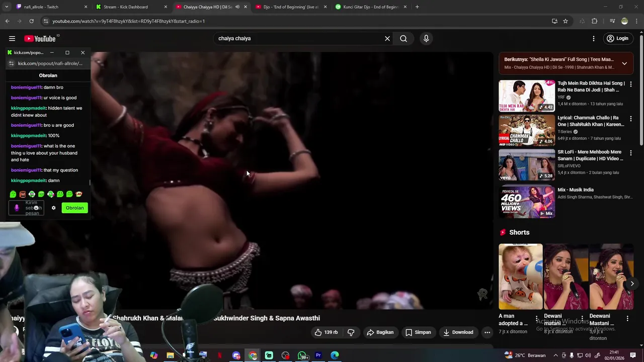Image resolution: width=644 pixels, height=362 pixels.
Task: Close the Kick chat popout window
Action: [83, 52]
